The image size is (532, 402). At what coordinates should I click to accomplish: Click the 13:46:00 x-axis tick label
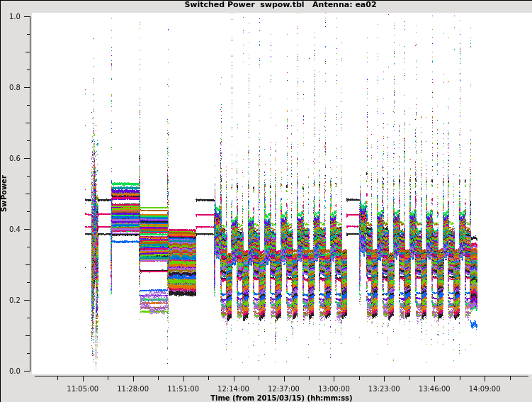pyautogui.click(x=434, y=389)
